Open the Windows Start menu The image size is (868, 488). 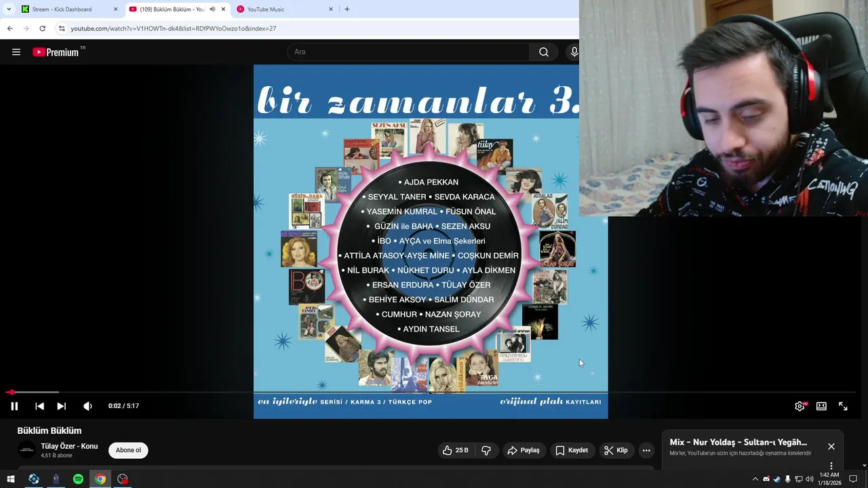(x=10, y=479)
